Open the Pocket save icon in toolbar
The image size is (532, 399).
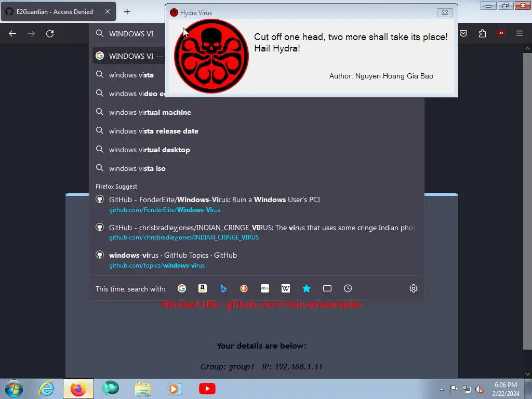point(463,33)
